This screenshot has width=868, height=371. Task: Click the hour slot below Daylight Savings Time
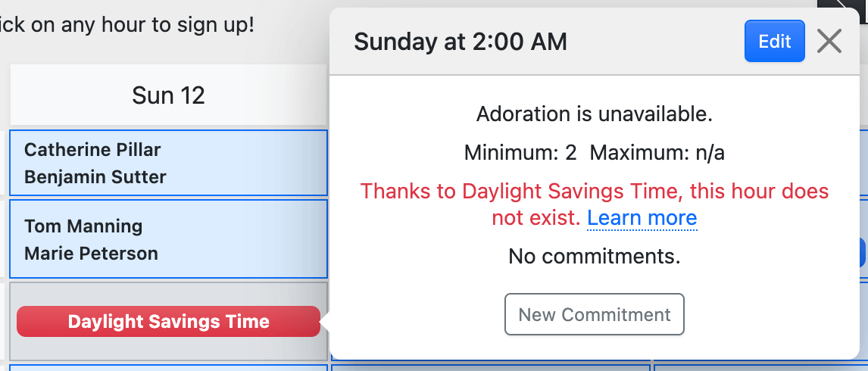[168, 368]
